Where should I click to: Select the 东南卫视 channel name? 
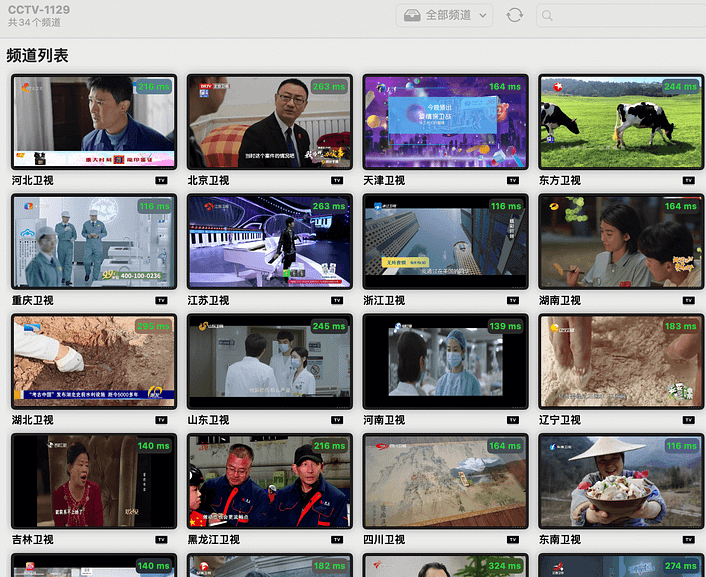560,540
